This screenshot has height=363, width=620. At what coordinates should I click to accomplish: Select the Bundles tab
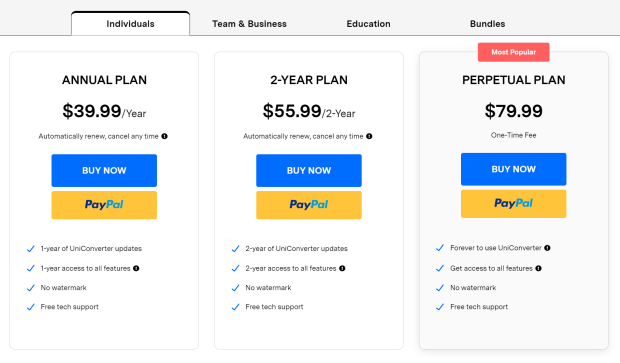point(487,24)
